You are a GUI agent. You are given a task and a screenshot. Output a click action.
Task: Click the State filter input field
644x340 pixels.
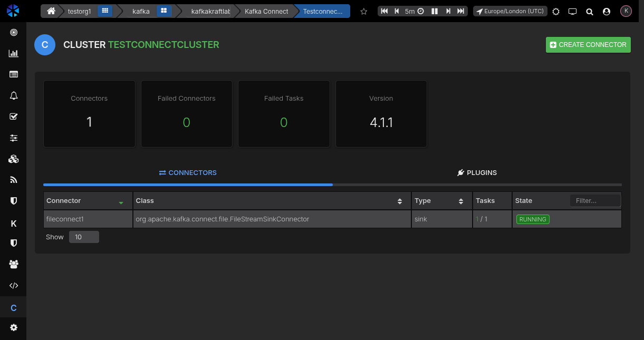pyautogui.click(x=595, y=201)
